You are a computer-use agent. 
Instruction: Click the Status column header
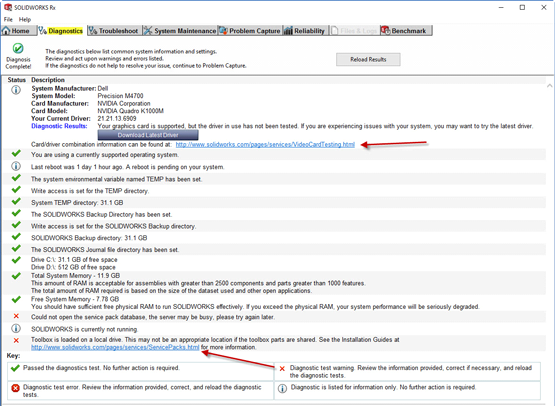tap(17, 80)
